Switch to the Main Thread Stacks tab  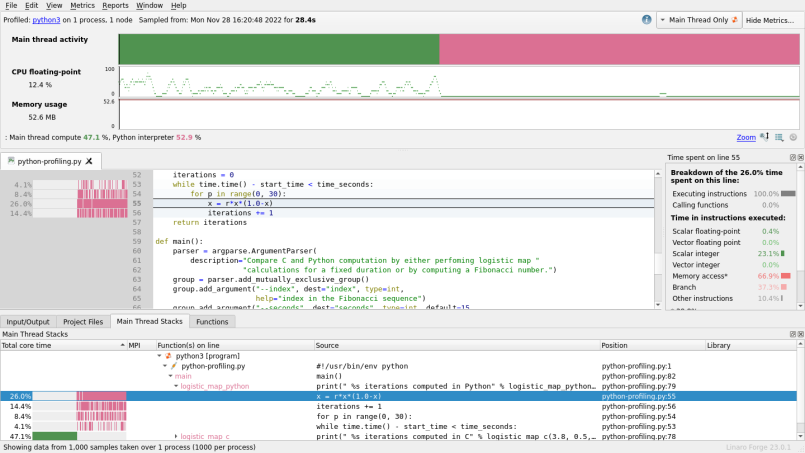click(149, 321)
